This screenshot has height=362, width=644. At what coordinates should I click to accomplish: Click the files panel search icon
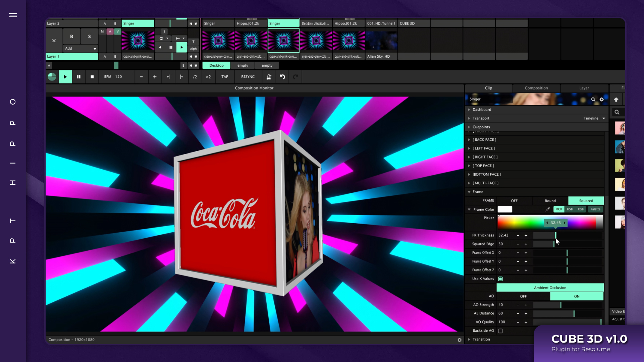[617, 112]
